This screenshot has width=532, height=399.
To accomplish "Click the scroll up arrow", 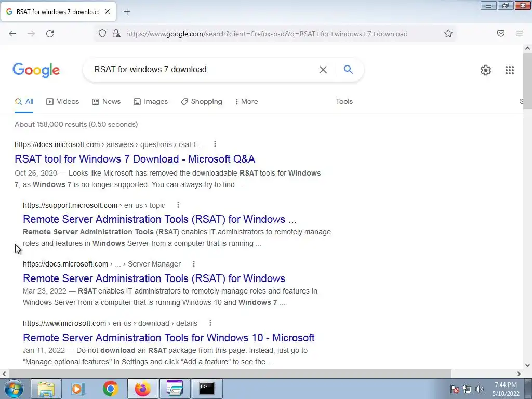I will pyautogui.click(x=527, y=48).
